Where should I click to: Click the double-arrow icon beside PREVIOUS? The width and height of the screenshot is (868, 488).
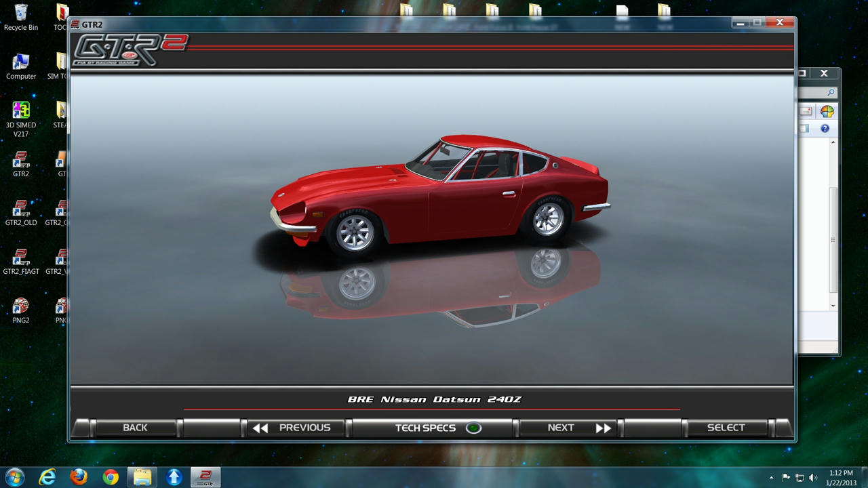pyautogui.click(x=260, y=428)
